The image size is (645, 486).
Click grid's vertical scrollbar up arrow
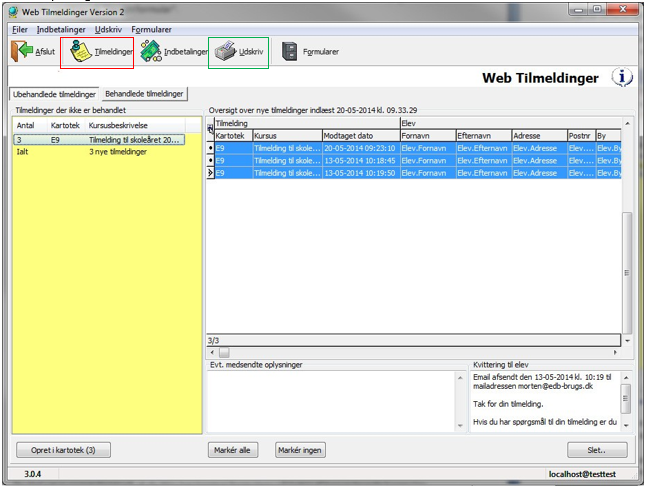627,123
